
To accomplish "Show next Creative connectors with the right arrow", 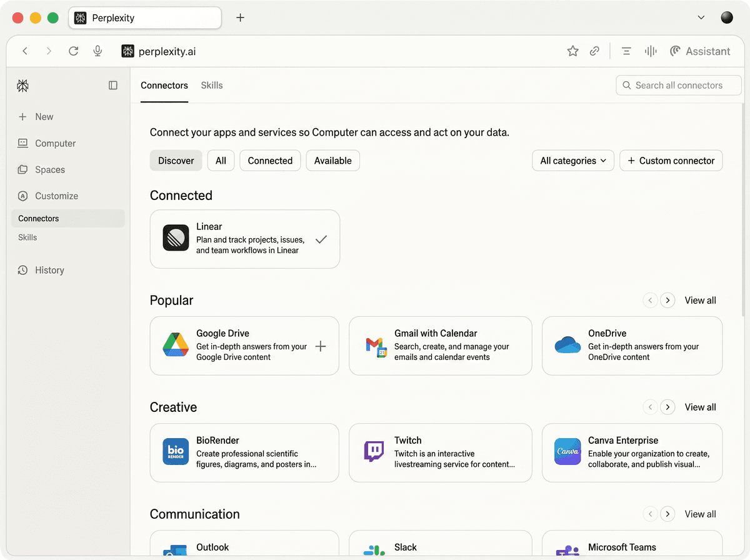I will (668, 407).
